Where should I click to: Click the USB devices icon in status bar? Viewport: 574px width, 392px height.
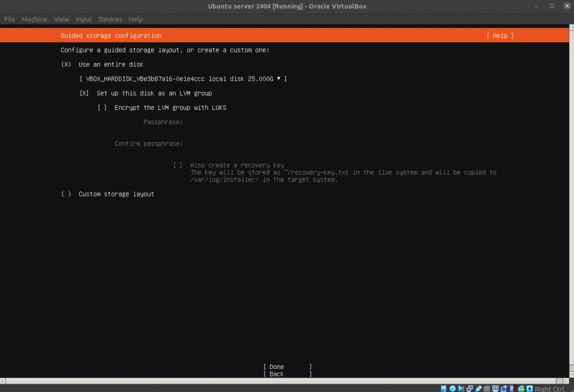click(478, 389)
